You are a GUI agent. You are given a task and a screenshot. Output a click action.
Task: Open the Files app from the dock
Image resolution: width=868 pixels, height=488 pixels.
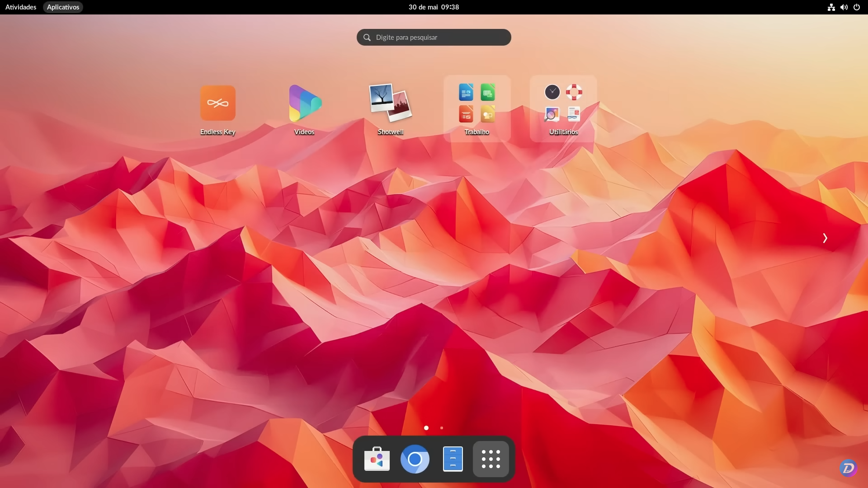453,459
